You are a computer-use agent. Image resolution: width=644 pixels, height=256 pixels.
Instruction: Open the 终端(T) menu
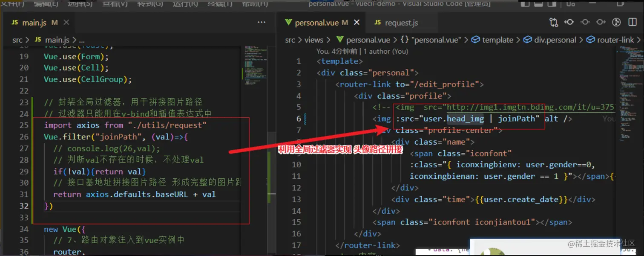click(x=220, y=4)
